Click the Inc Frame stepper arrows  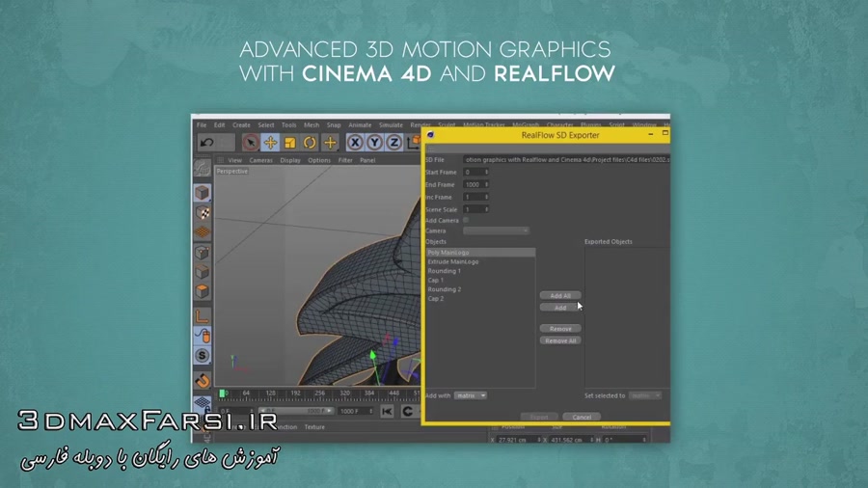[x=487, y=197]
